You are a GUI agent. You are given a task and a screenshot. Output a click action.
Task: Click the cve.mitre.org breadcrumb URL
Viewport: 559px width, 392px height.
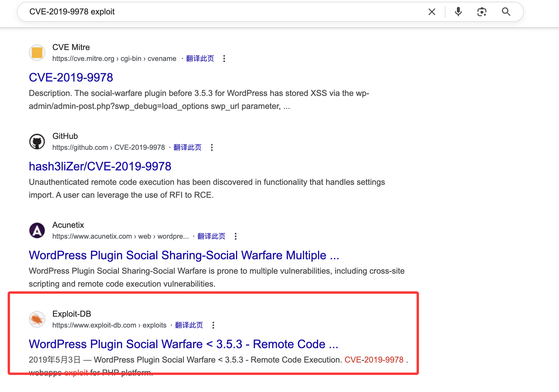(114, 59)
